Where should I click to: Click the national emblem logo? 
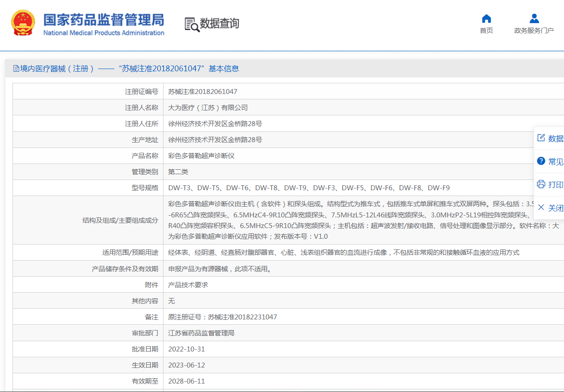click(x=23, y=23)
